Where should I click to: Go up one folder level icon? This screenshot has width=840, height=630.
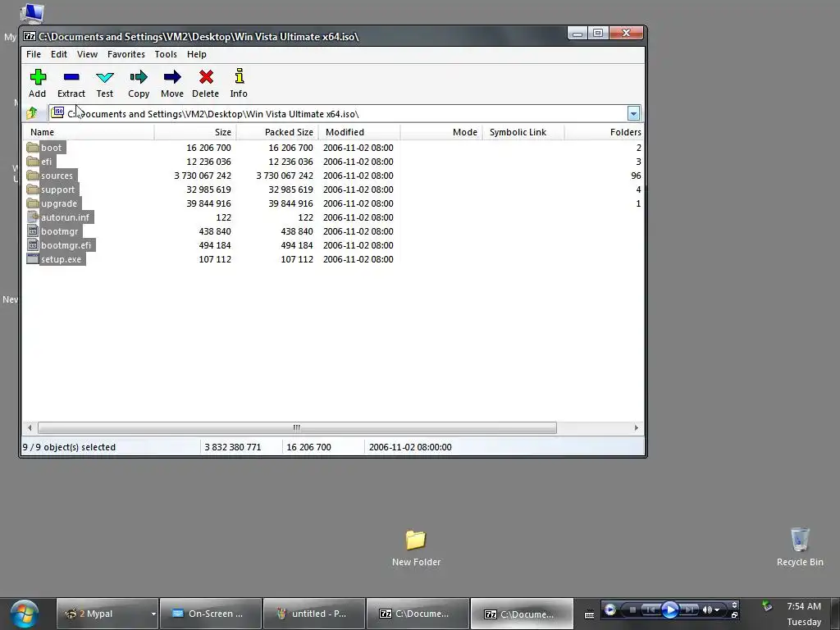[32, 113]
